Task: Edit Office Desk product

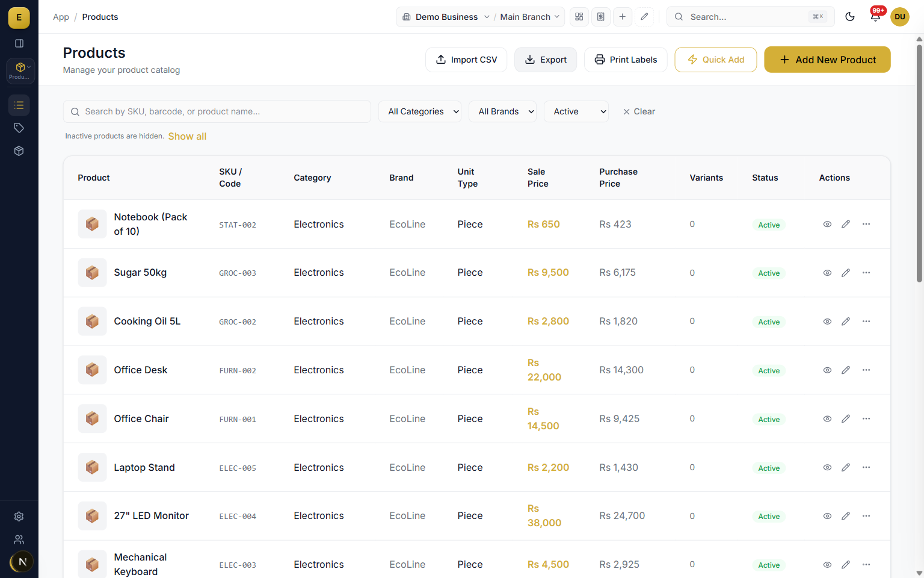Action: click(x=846, y=370)
